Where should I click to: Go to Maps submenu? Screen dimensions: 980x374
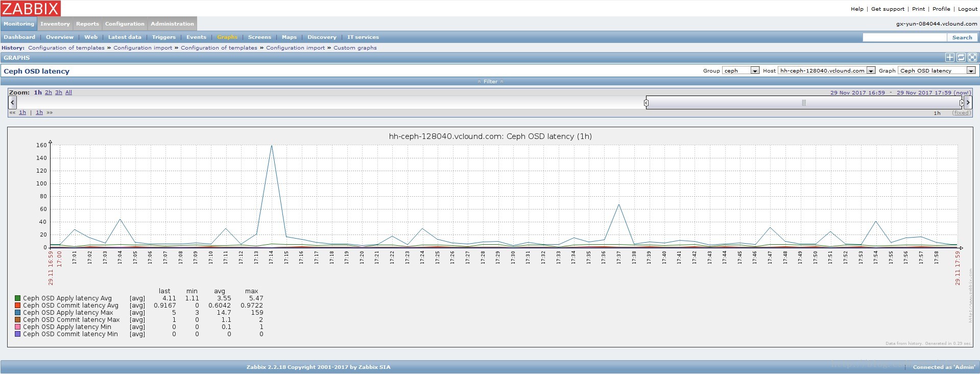[x=289, y=37]
